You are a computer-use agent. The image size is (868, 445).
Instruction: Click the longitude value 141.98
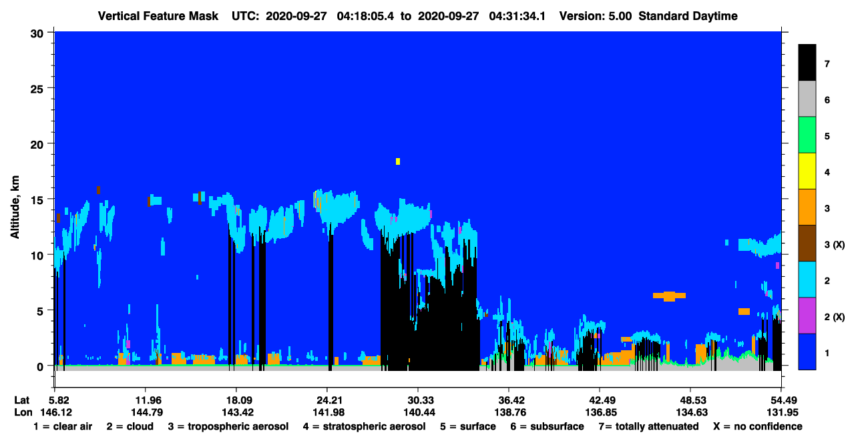pos(327,412)
